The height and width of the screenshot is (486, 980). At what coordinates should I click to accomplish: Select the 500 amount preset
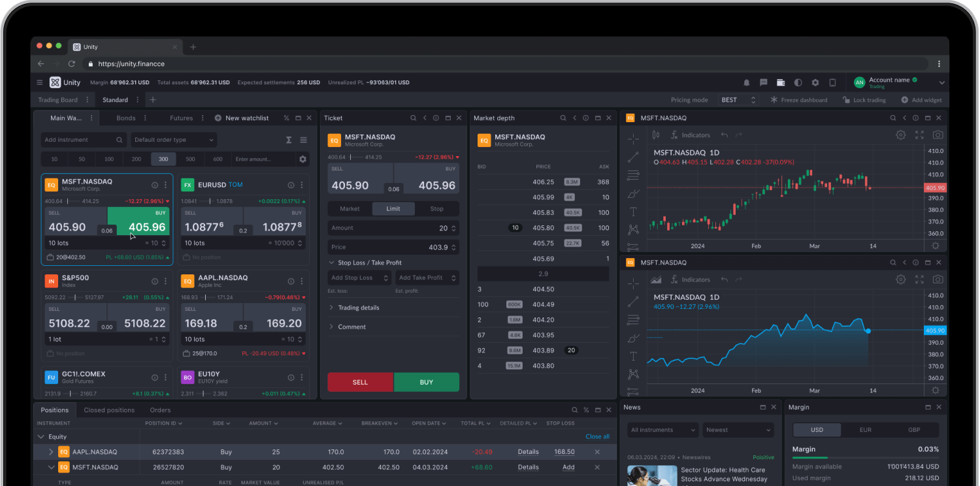click(190, 159)
